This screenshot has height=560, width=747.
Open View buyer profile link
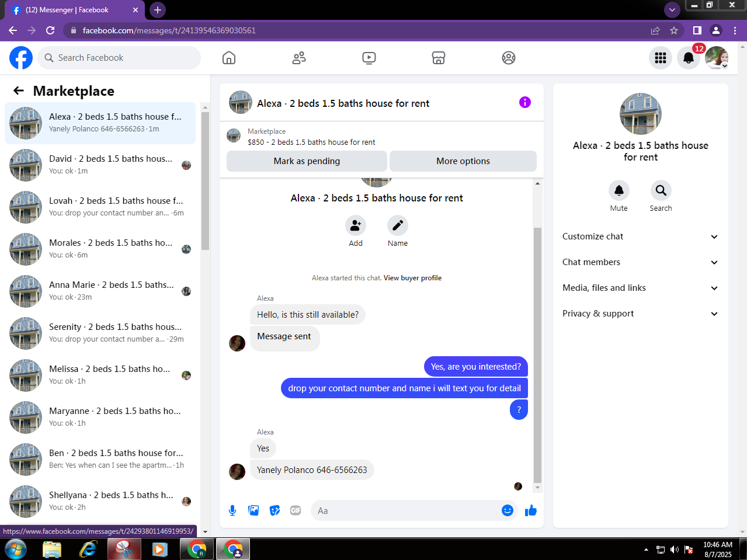tap(412, 278)
